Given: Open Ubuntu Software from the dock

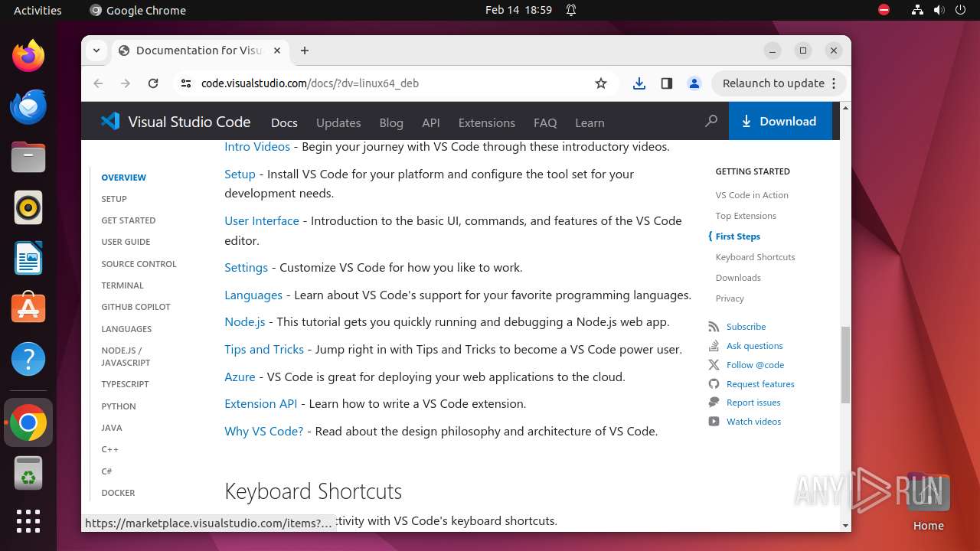Looking at the screenshot, I should pos(28,308).
